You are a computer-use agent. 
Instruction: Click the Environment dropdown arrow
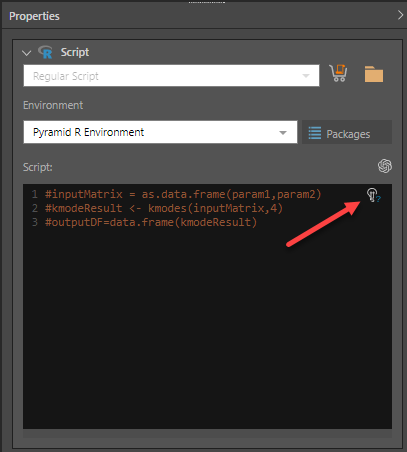(x=283, y=133)
